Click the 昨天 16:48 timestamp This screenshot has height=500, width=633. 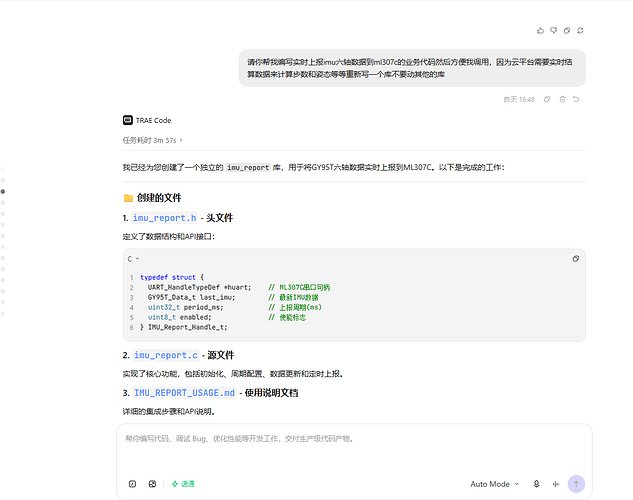pos(519,99)
